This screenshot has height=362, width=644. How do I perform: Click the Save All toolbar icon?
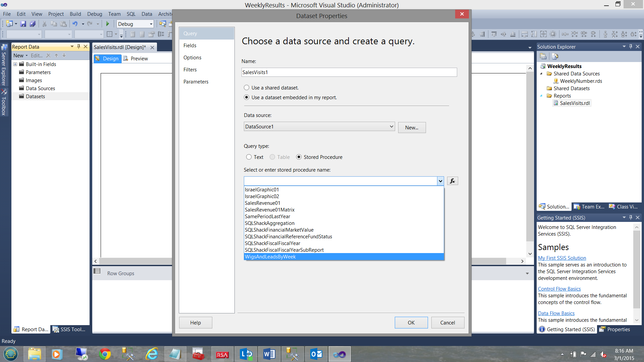(x=33, y=24)
